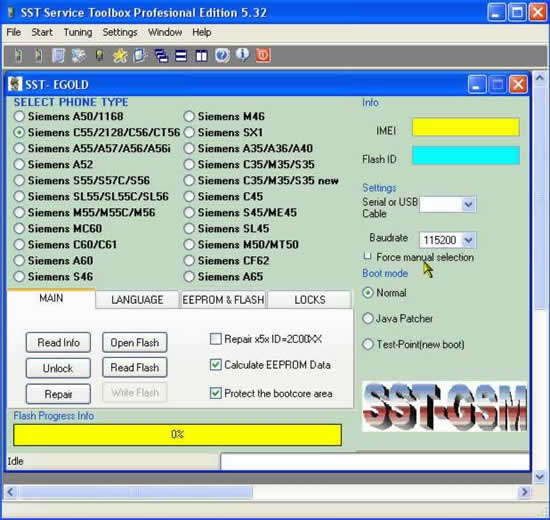This screenshot has width=550, height=520.
Task: Choose Siemens A55/A57/A56/A56i phone type
Action: 19,148
